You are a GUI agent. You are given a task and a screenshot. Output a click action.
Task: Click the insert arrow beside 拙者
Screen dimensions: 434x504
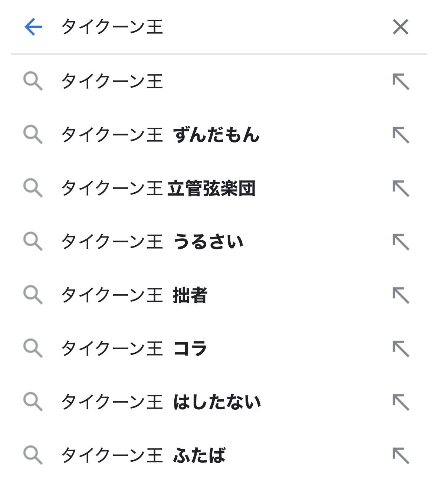coord(401,295)
